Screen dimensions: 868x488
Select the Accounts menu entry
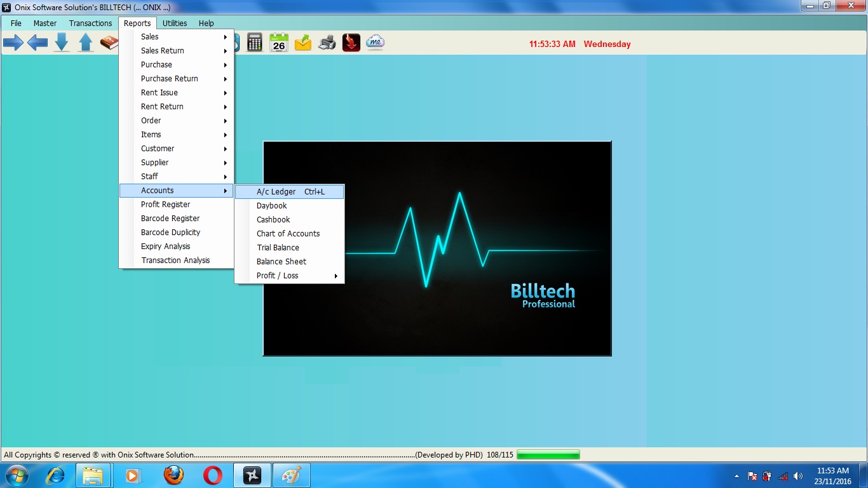click(177, 191)
